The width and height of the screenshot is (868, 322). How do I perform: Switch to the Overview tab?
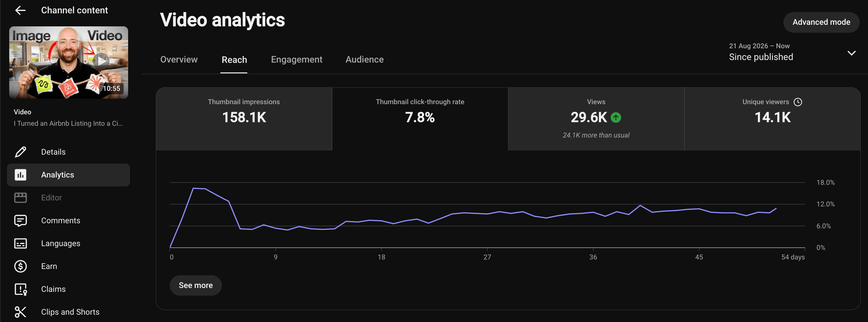(179, 60)
